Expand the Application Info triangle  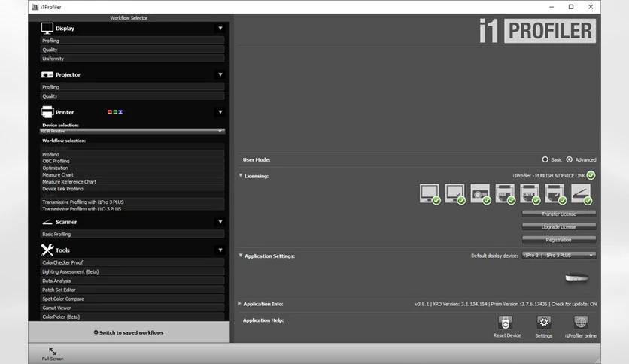pyautogui.click(x=239, y=304)
